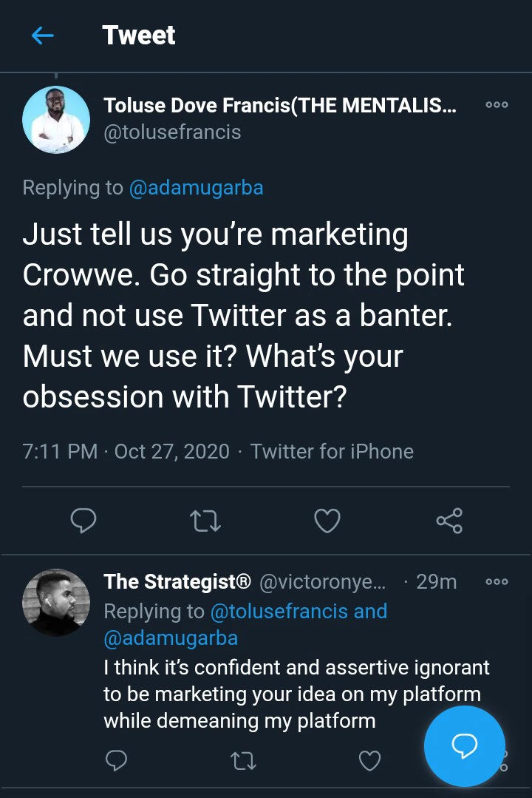Open the @tolusefrancis handle under the name

tap(172, 132)
